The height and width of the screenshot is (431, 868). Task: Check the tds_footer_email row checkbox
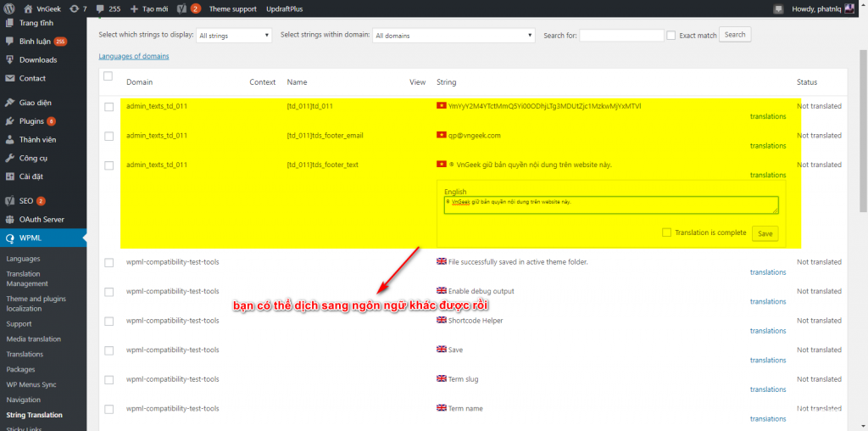109,137
